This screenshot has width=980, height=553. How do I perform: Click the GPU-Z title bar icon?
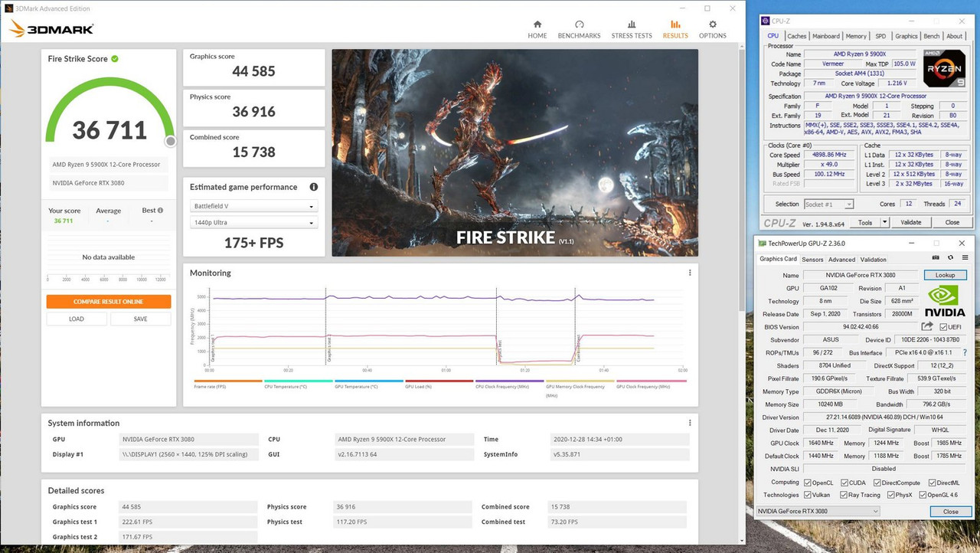pyautogui.click(x=762, y=244)
